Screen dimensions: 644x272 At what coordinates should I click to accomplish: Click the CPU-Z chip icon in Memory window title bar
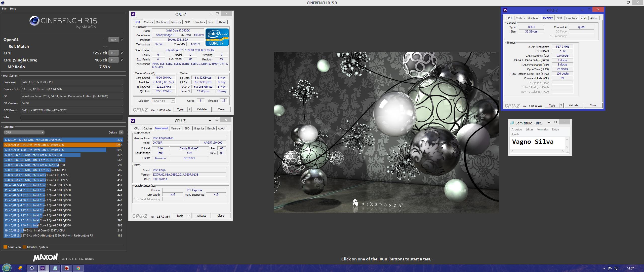(505, 10)
